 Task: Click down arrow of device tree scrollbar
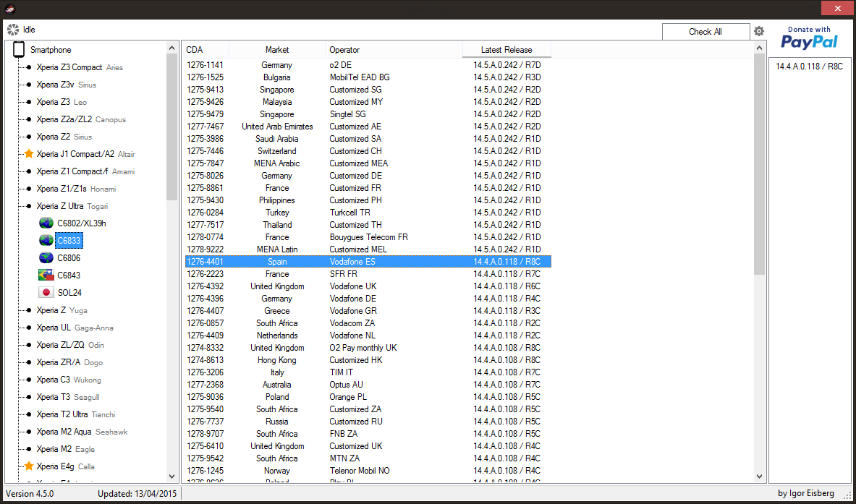(x=172, y=477)
